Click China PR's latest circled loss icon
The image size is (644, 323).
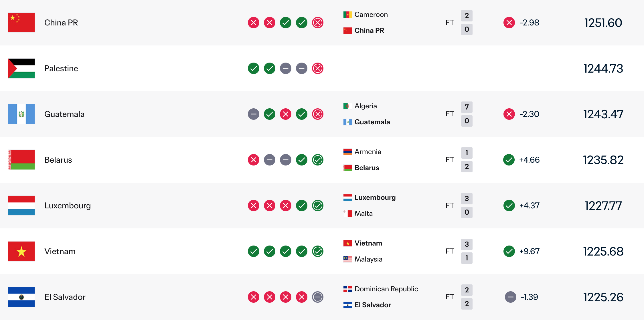point(318,23)
